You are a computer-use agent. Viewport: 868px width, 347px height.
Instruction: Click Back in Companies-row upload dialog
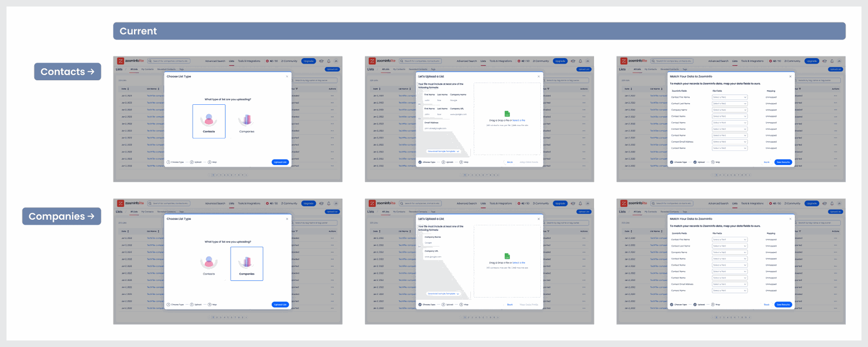tap(510, 304)
